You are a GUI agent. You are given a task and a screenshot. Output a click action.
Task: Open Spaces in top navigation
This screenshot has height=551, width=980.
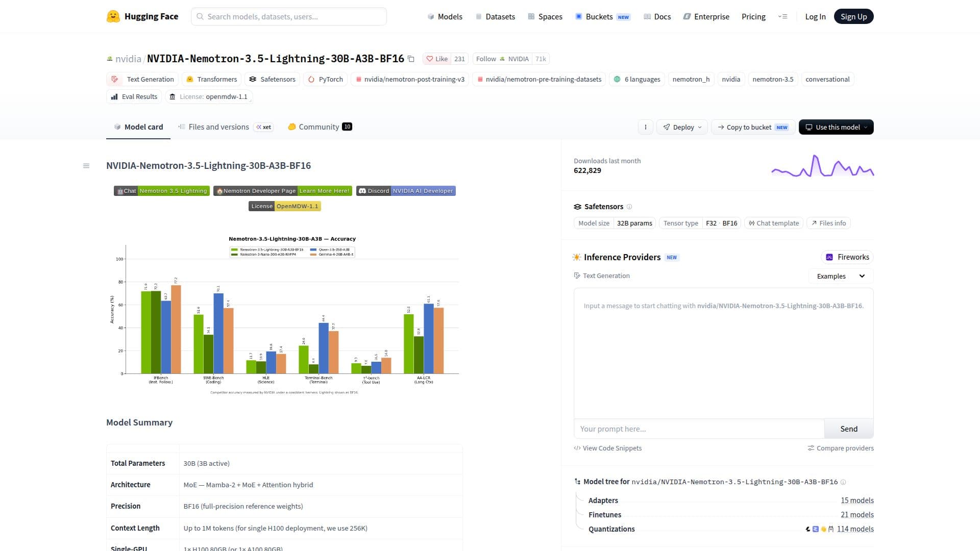coord(545,16)
